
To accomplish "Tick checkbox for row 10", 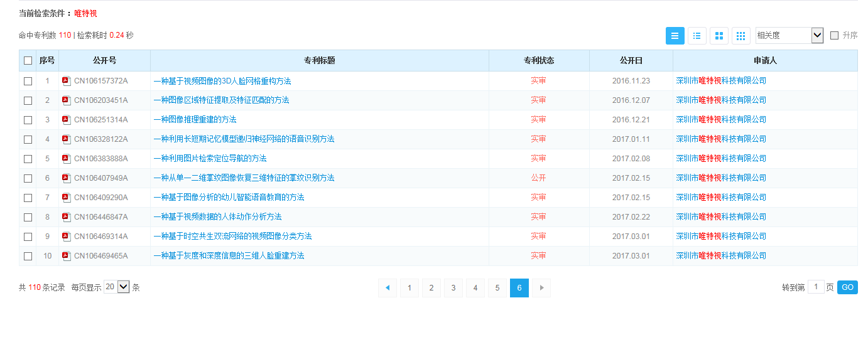I will tap(28, 256).
